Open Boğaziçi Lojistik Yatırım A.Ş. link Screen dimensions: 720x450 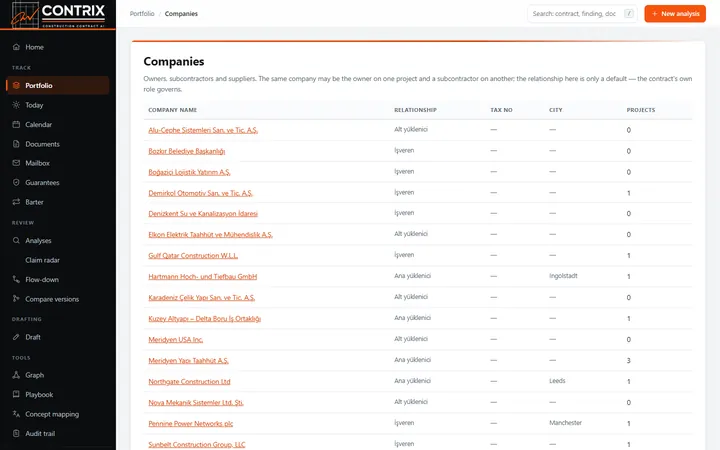[189, 172]
